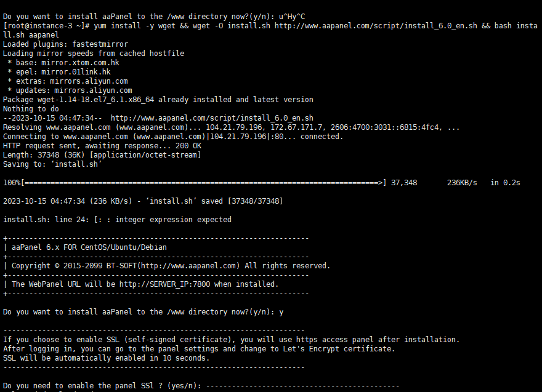
Task: Click the Loaded plugins: fastestmirror line
Action: (66, 44)
